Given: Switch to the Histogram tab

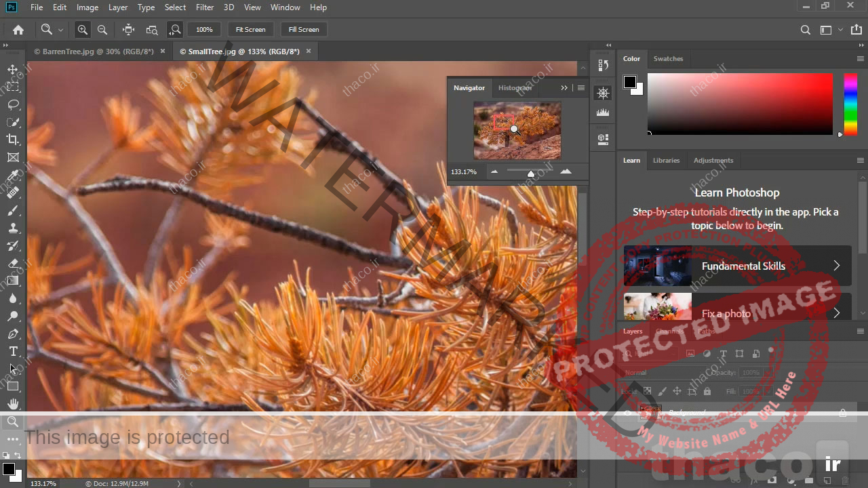Looking at the screenshot, I should [515, 88].
